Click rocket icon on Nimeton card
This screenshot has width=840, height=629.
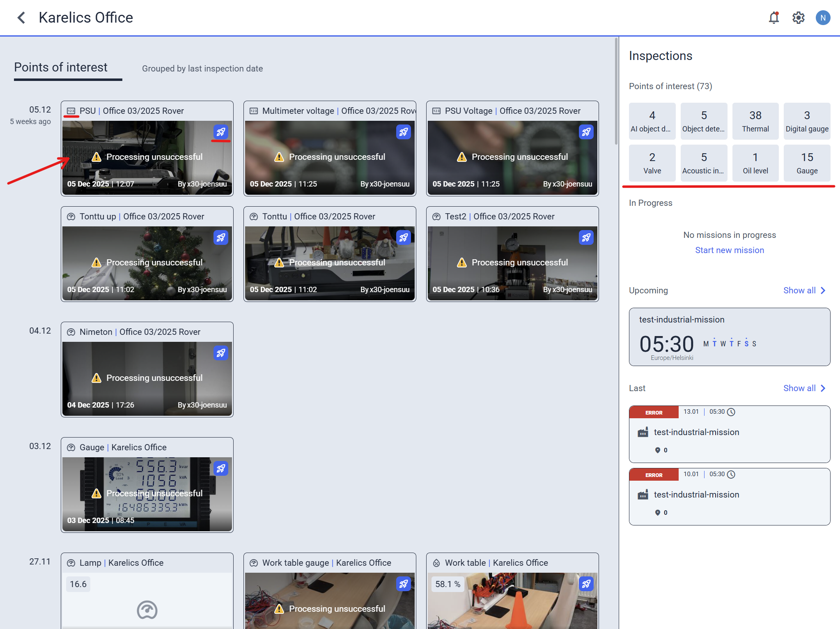click(221, 353)
